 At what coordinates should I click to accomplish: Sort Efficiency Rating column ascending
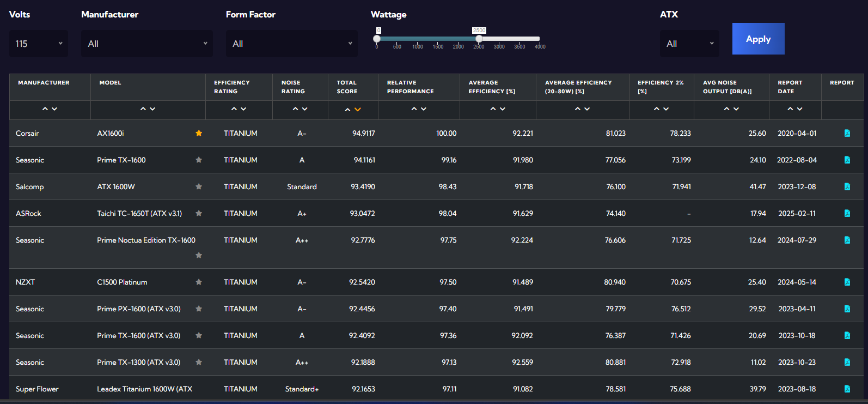tap(234, 109)
